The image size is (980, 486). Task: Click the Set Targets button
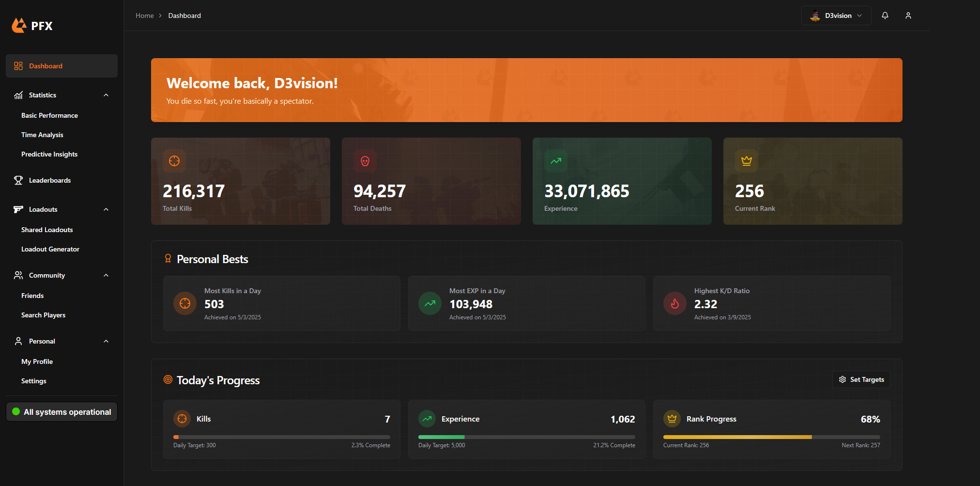861,379
